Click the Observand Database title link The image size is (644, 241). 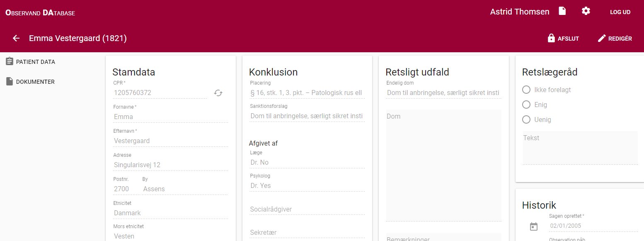pyautogui.click(x=40, y=12)
